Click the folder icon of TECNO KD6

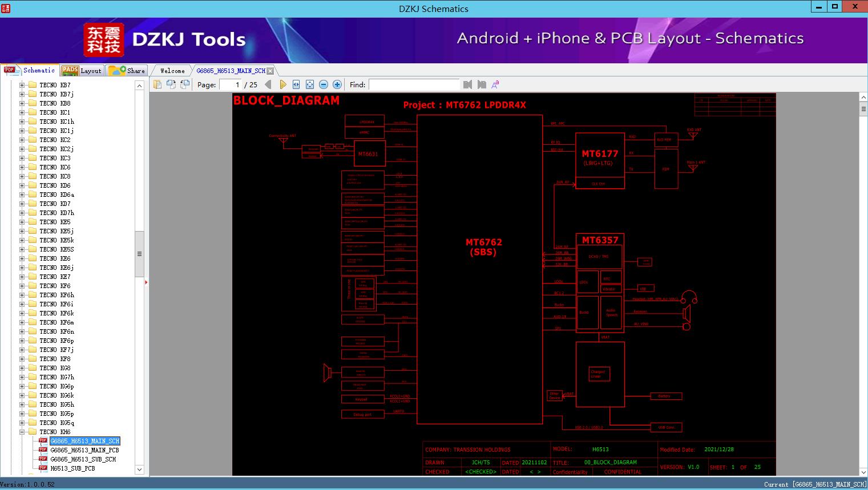[x=33, y=185]
